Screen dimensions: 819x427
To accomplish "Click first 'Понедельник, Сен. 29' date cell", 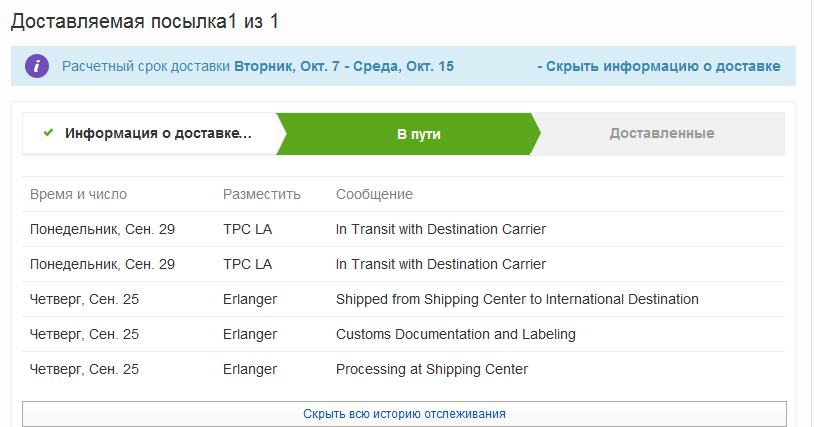I will pos(102,229).
